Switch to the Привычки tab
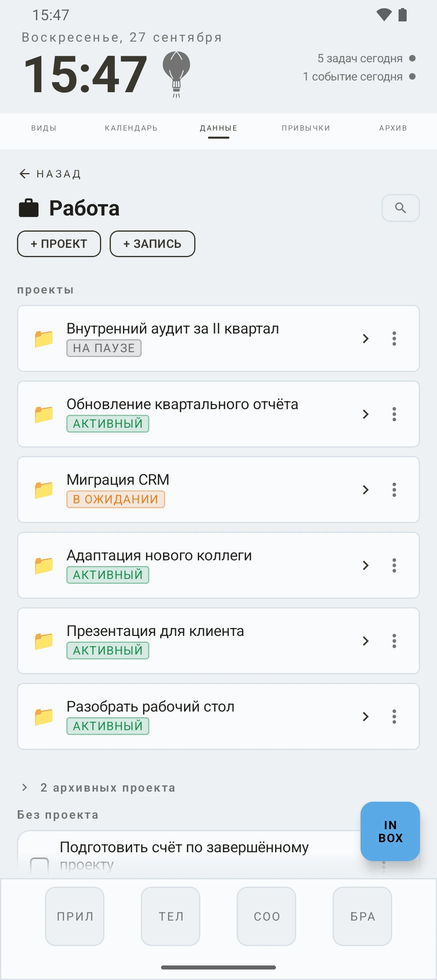This screenshot has height=980, width=437. pos(306,128)
